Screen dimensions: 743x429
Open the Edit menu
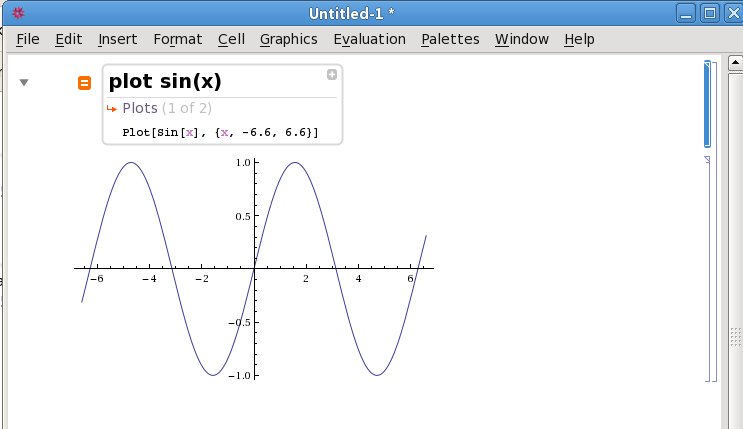pos(69,39)
